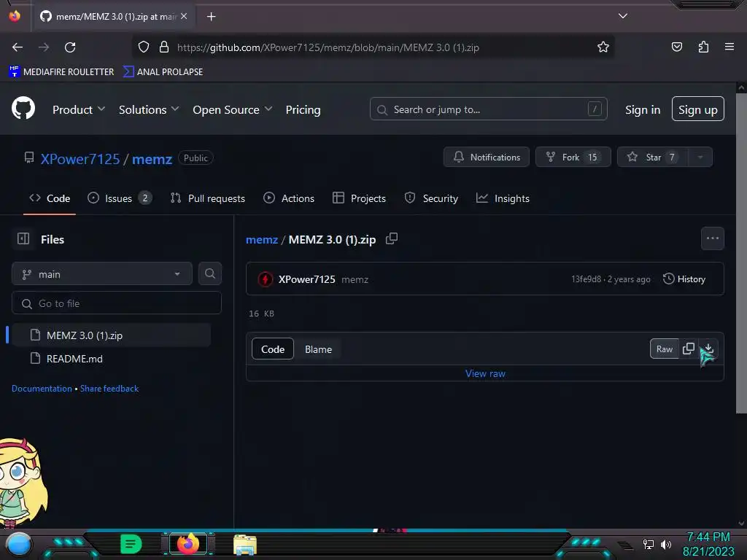
Task: Open Firefox shield tracking protection icon
Action: (144, 47)
